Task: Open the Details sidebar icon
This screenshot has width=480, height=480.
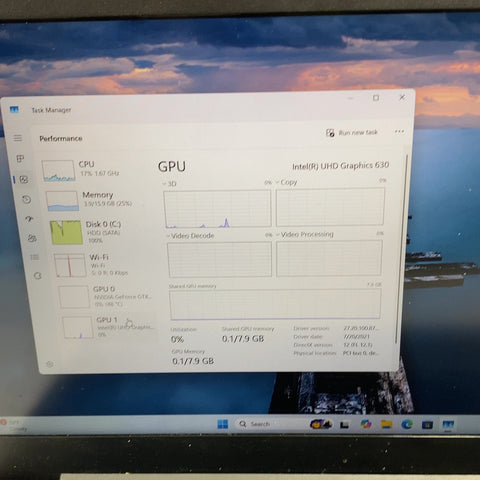Action: point(35,257)
